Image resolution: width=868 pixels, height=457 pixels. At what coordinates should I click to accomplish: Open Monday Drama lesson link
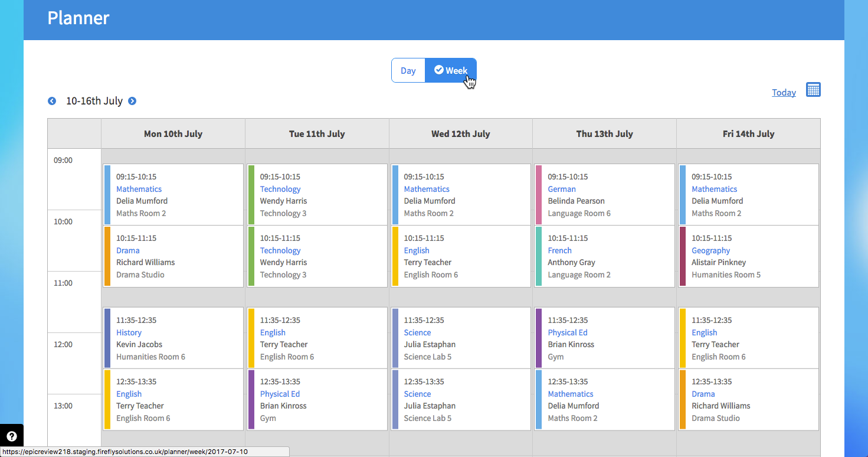pos(128,250)
